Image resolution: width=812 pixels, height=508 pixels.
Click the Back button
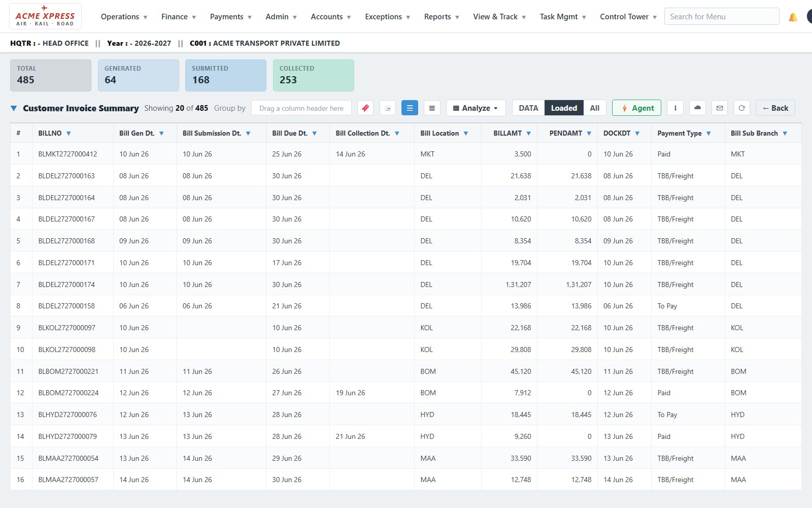[x=775, y=108]
